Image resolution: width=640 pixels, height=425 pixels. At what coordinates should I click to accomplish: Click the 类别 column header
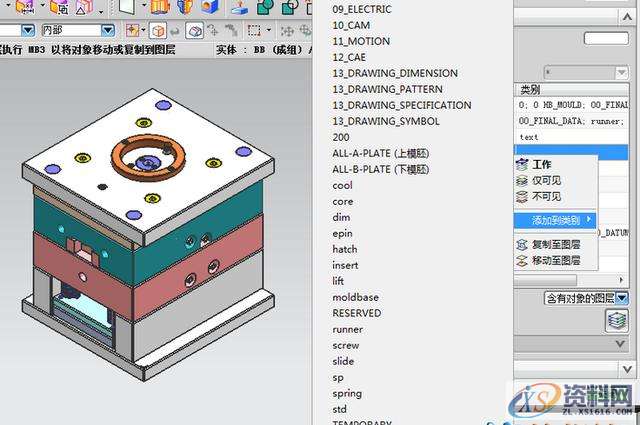pos(530,89)
